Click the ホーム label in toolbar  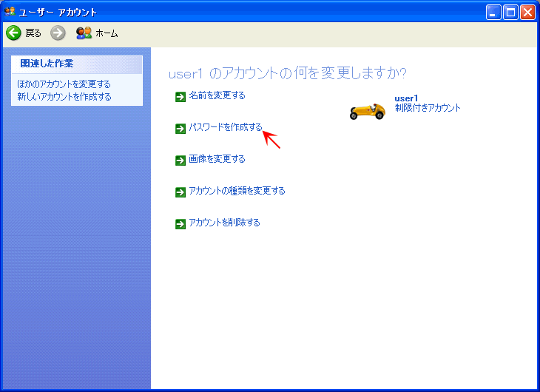click(107, 33)
